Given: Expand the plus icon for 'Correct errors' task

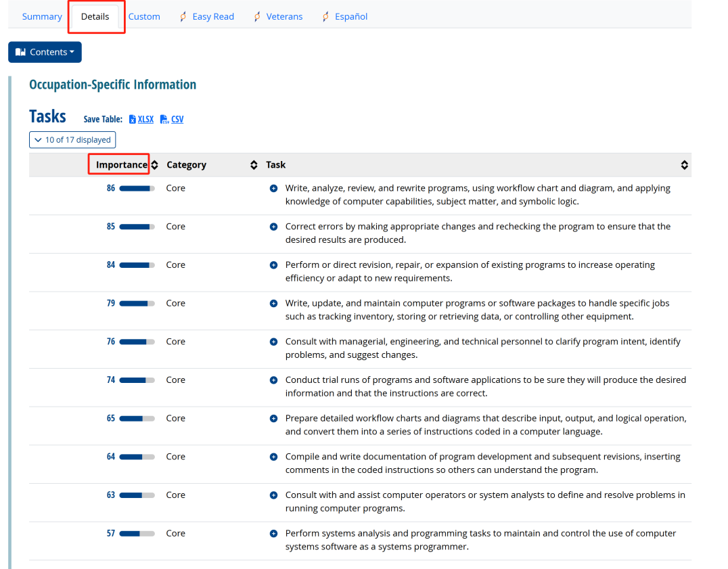Looking at the screenshot, I should [x=273, y=227].
